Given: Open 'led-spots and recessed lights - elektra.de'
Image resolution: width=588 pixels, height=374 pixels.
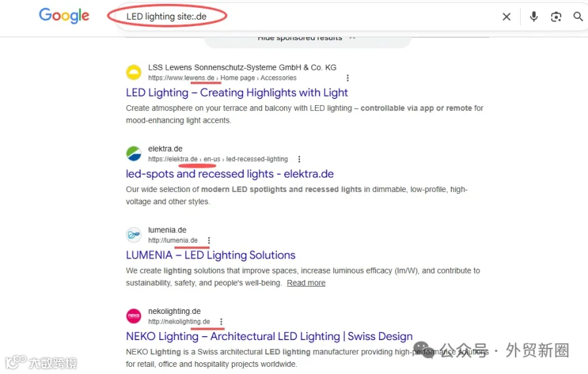Looking at the screenshot, I should point(229,174).
